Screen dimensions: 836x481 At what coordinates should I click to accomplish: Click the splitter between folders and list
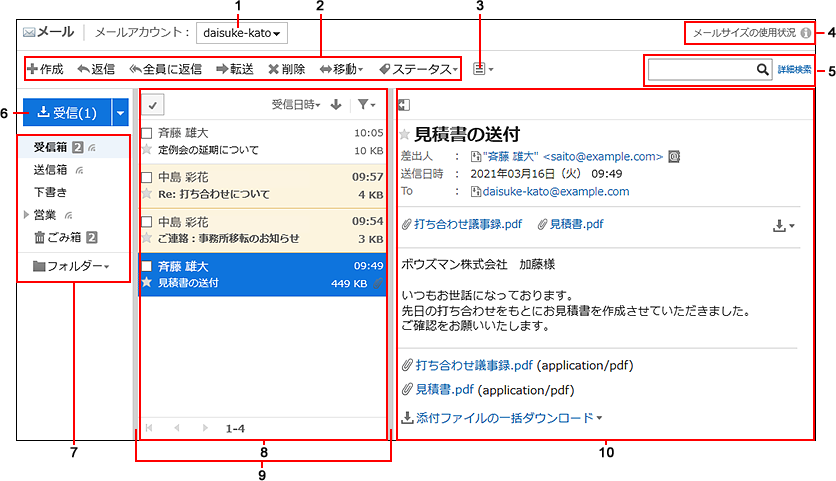tap(135, 264)
